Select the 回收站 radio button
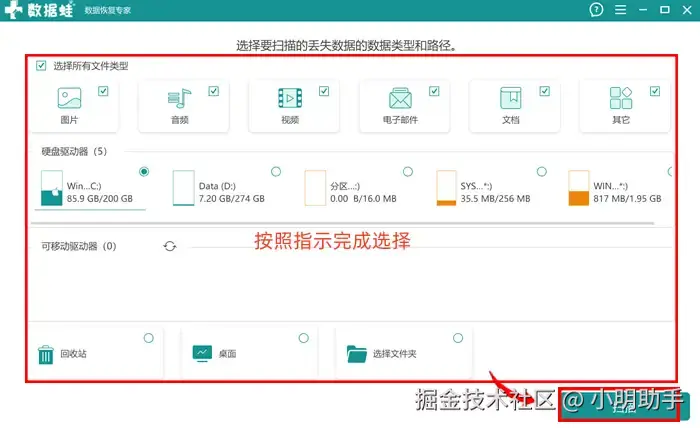700x428 pixels. (x=149, y=338)
